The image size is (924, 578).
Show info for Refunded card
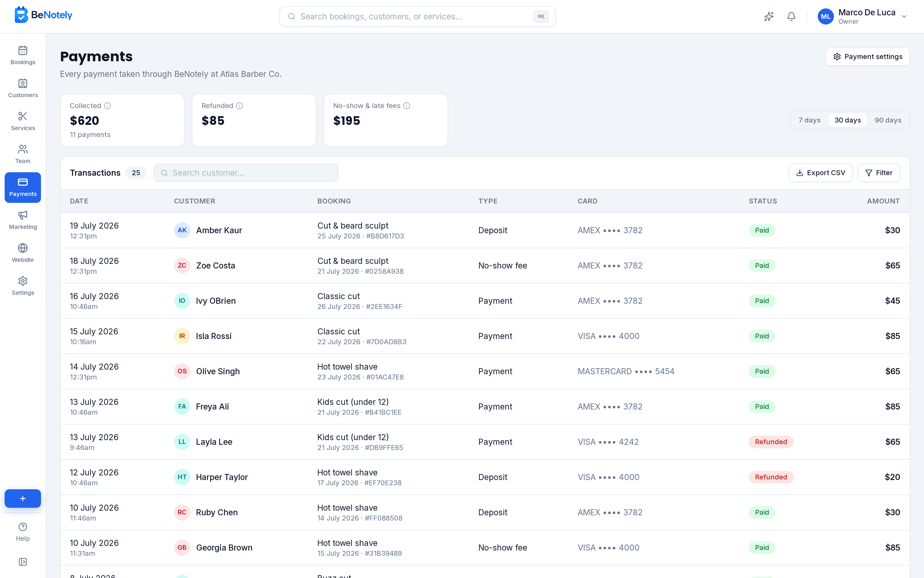coord(239,106)
